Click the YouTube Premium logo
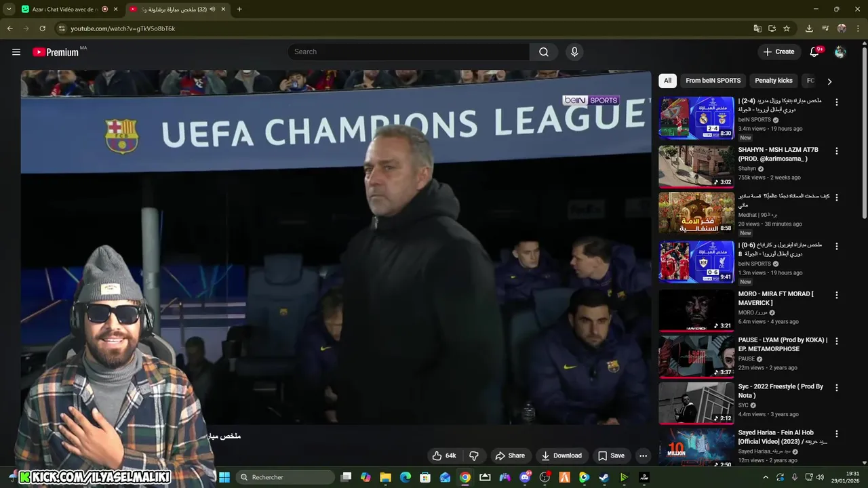 [56, 52]
